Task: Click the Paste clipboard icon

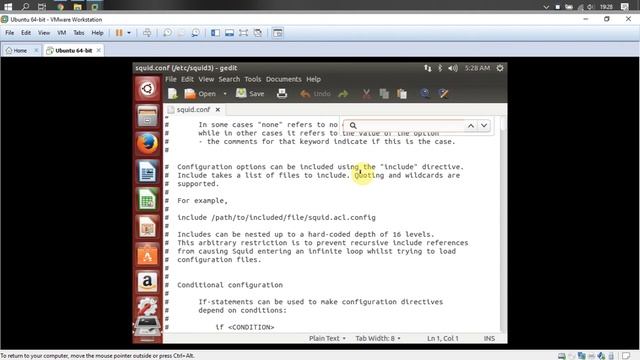Action: [402, 94]
